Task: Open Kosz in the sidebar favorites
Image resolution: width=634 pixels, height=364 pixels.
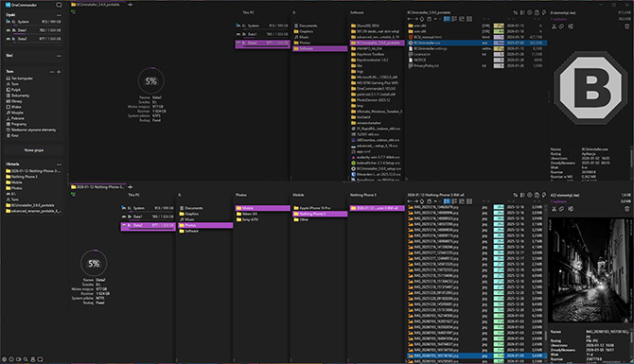Action: [x=12, y=136]
